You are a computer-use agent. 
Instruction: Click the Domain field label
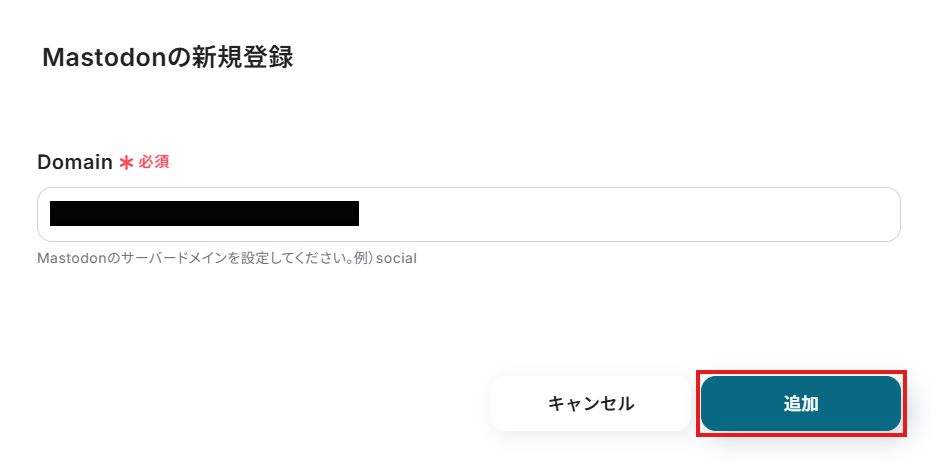click(75, 162)
